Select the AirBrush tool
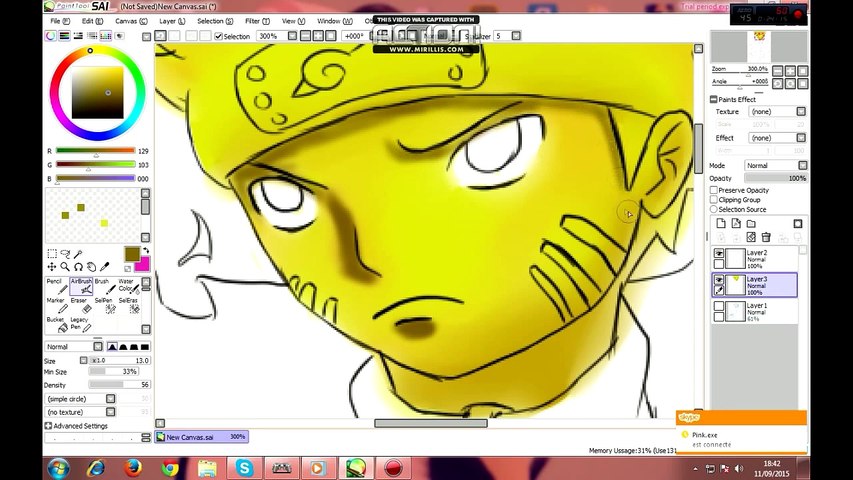853x480 pixels. click(81, 286)
